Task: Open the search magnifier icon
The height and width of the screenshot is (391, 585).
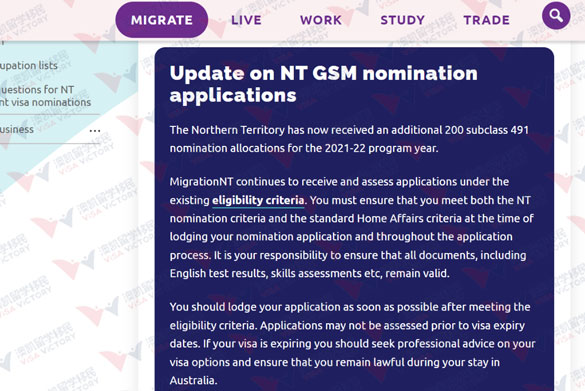Action: coord(556,16)
